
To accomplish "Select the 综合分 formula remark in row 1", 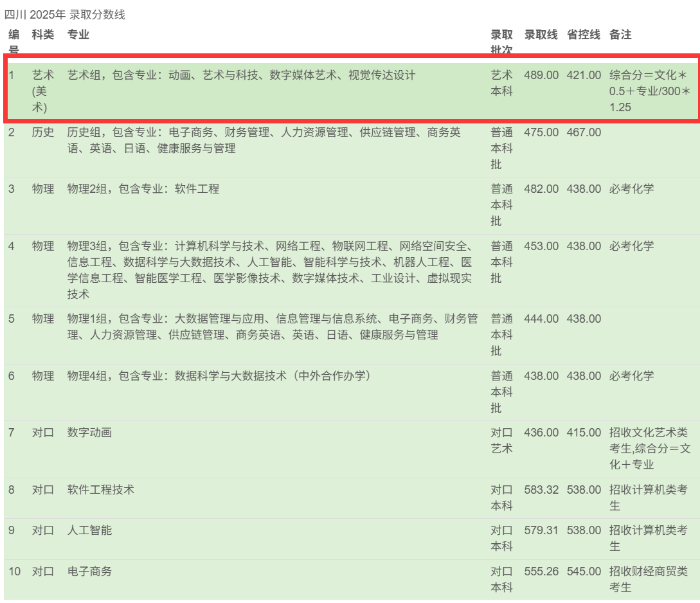I will [x=650, y=91].
